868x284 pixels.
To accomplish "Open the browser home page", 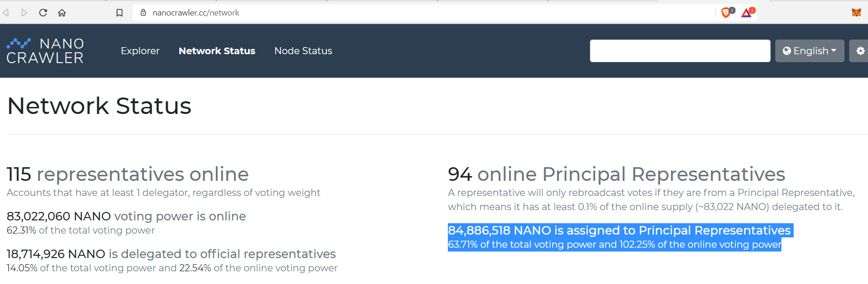I will point(62,13).
